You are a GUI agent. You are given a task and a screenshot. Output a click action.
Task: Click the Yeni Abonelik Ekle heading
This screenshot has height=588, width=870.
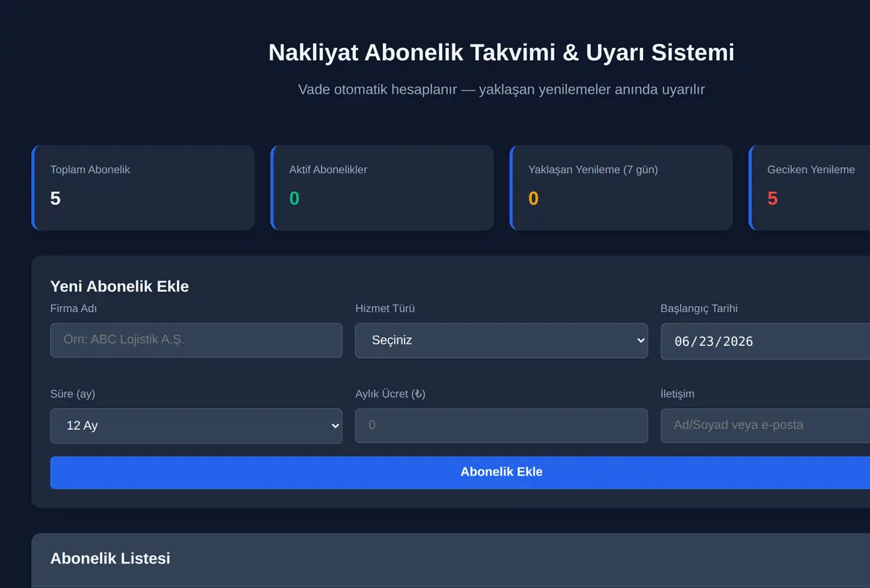(x=120, y=286)
